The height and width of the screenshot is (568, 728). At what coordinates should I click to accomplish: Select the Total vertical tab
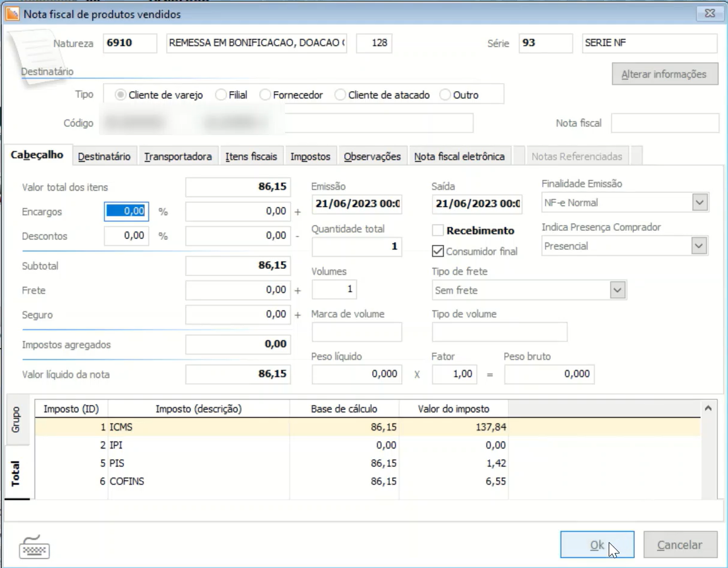[x=16, y=473]
